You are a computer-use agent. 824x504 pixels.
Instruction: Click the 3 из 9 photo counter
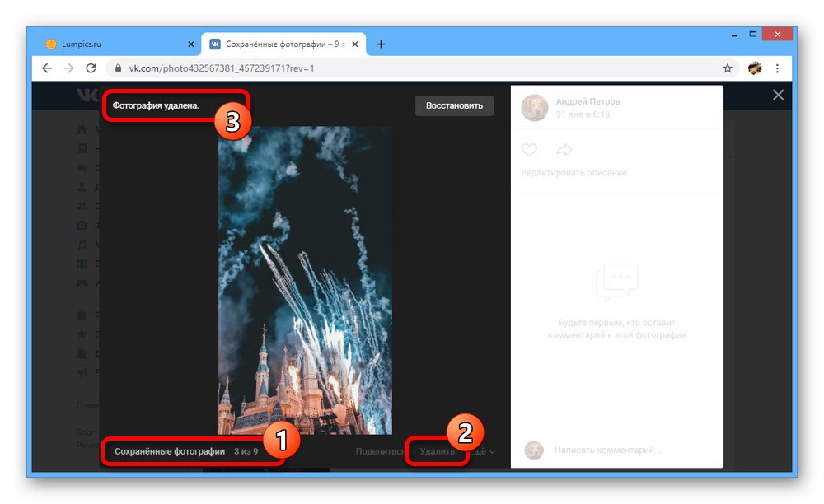click(x=246, y=451)
